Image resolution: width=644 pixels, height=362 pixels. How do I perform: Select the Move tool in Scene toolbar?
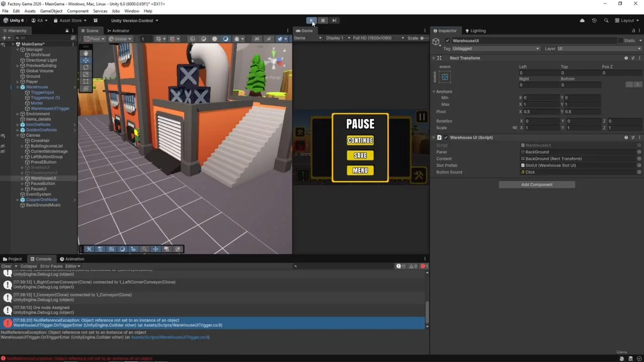click(86, 60)
